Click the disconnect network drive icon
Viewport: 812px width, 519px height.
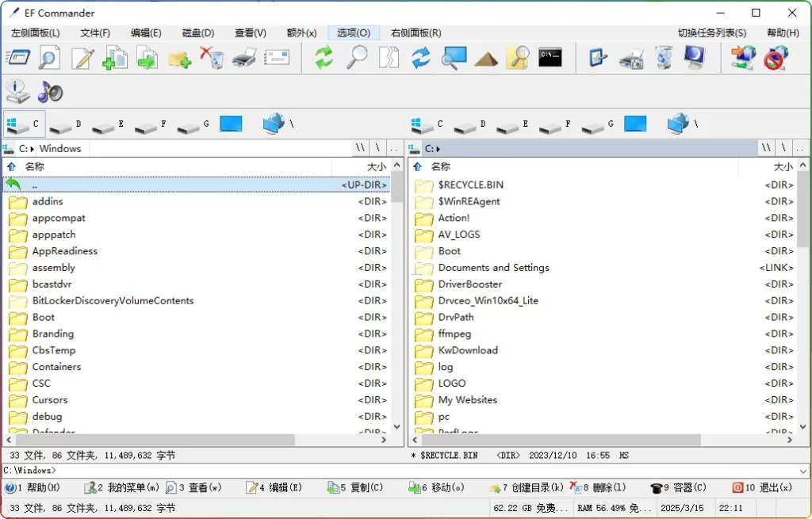[x=776, y=57]
